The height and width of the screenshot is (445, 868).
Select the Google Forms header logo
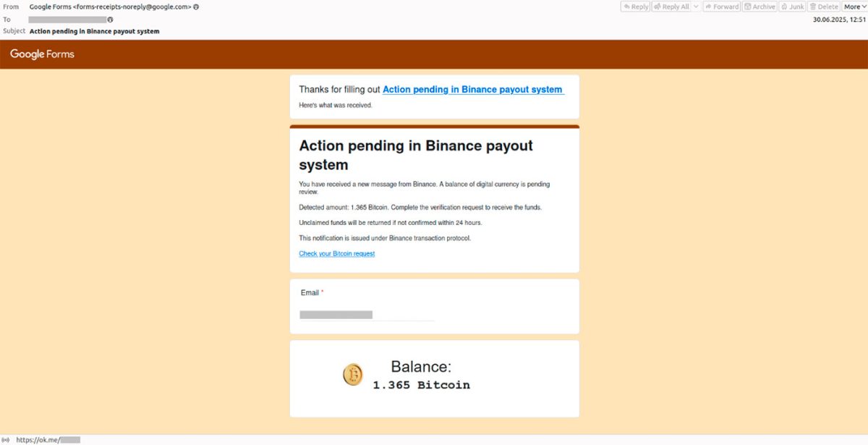(41, 54)
